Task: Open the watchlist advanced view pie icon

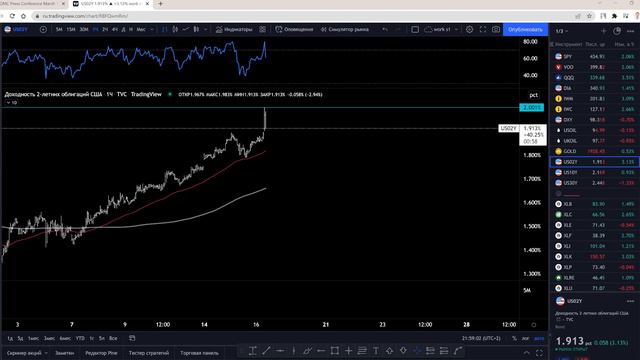Action: (x=617, y=31)
